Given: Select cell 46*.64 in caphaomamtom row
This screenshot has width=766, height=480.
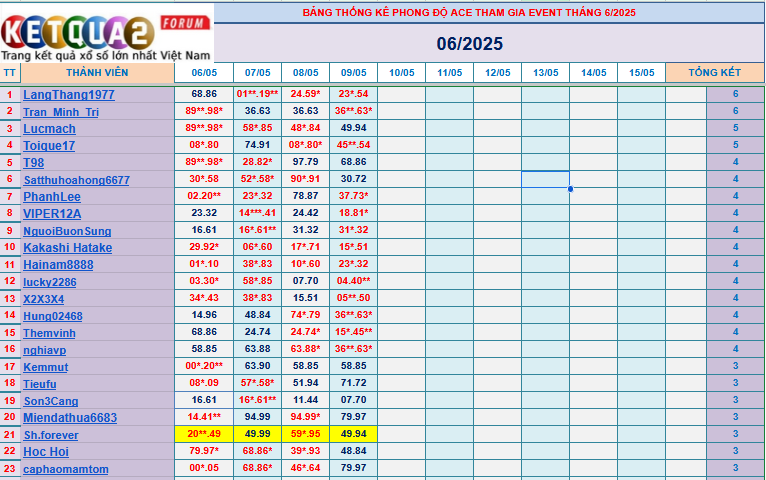Looking at the screenshot, I should point(305,468).
